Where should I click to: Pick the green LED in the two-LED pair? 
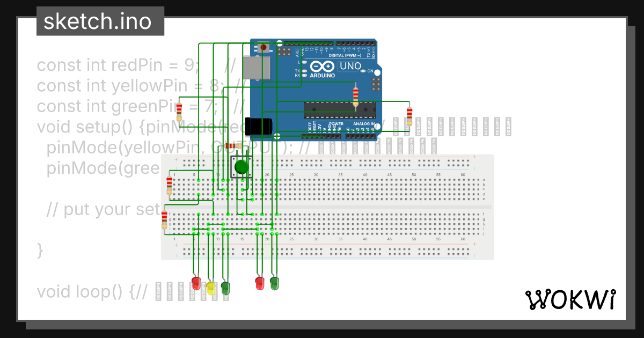click(x=275, y=283)
